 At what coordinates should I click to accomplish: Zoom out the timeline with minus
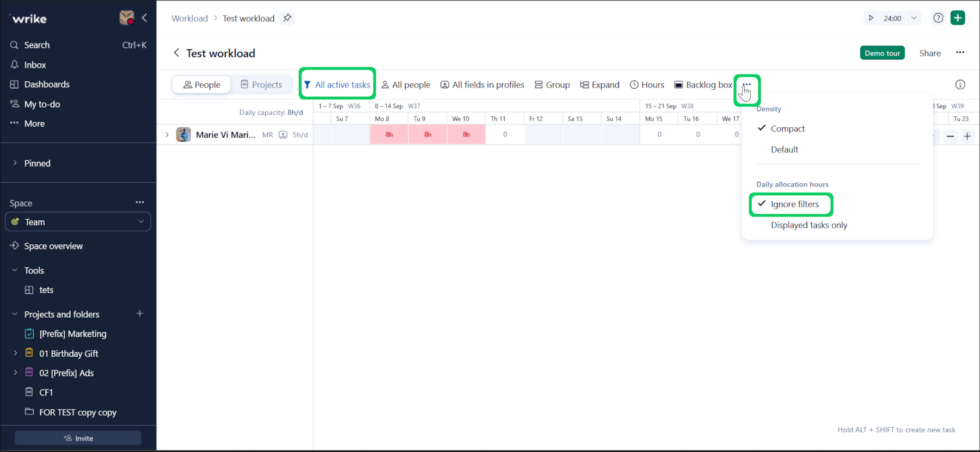(950, 136)
